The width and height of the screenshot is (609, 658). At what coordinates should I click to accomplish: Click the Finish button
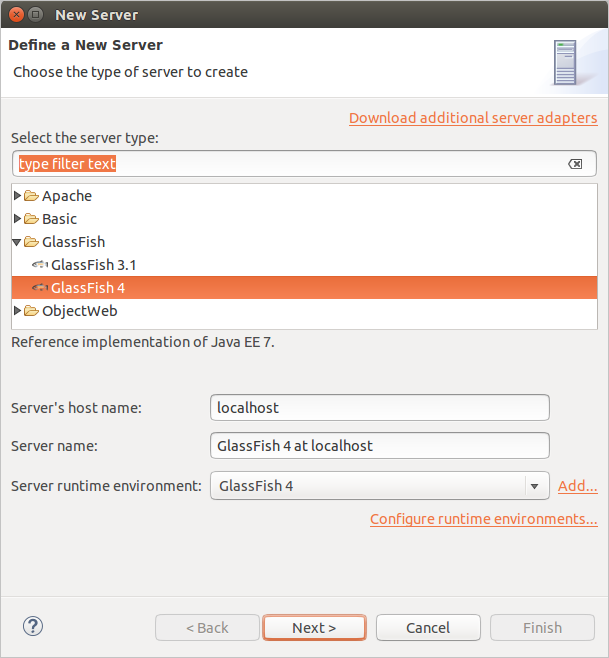click(542, 628)
